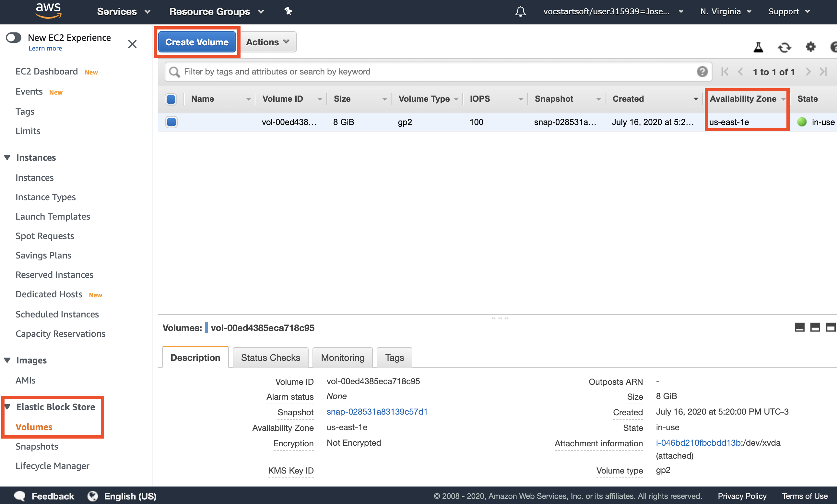Click the search filter help icon
The width and height of the screenshot is (837, 504).
(x=702, y=72)
